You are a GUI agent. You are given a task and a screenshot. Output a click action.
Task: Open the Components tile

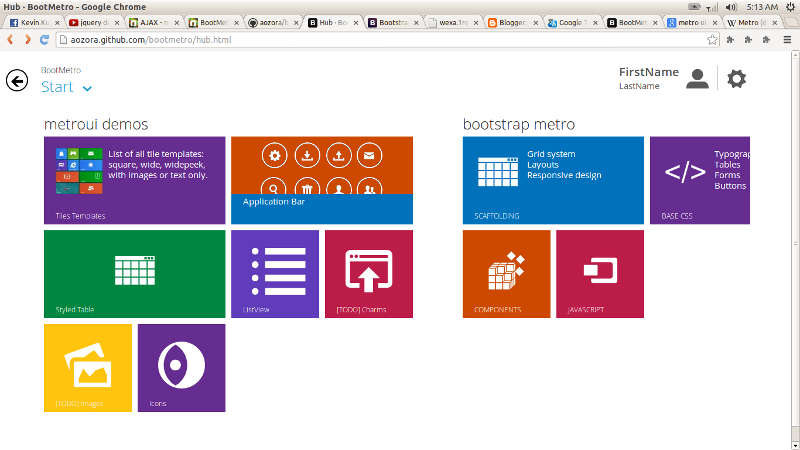point(507,274)
